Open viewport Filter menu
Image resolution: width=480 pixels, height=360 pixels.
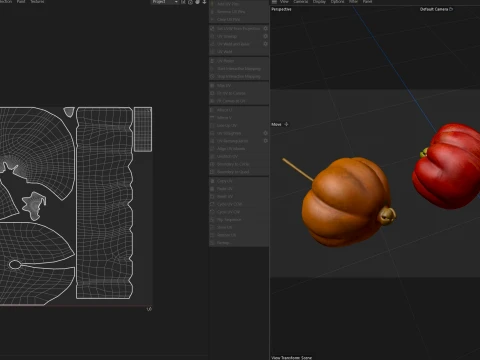point(353,2)
